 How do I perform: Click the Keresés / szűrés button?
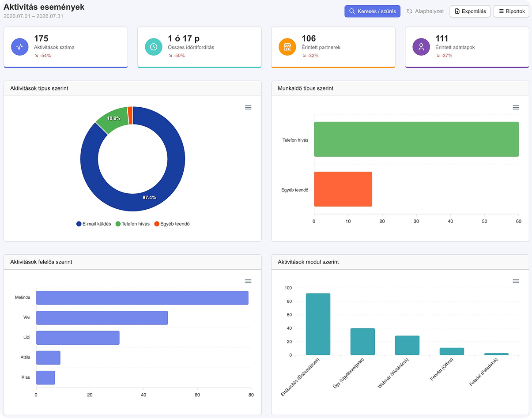pyautogui.click(x=372, y=11)
